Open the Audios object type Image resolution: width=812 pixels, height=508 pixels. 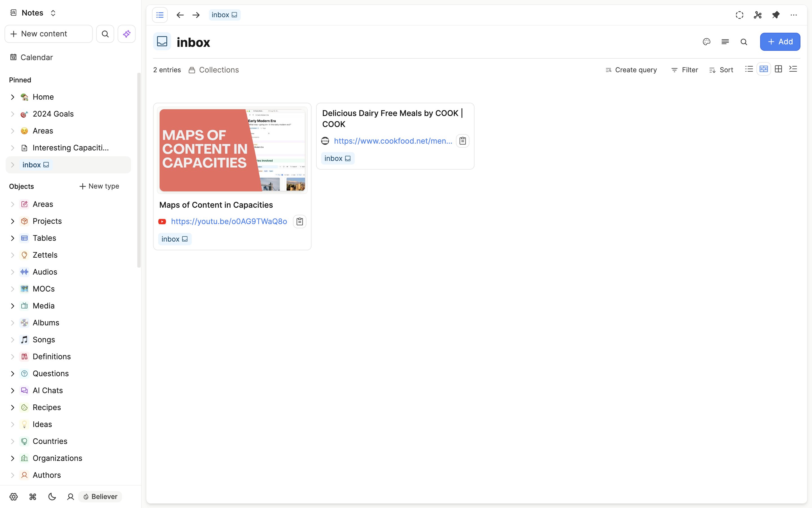click(45, 272)
